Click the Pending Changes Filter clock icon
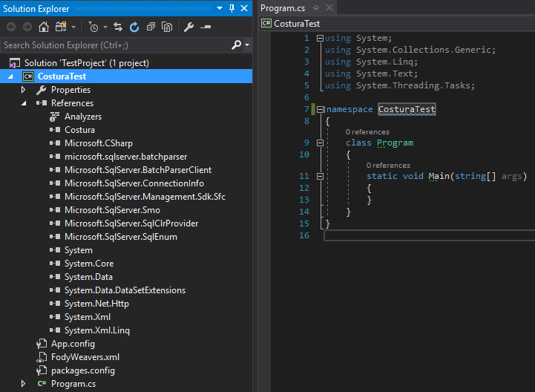Image resolution: width=535 pixels, height=392 pixels. coord(93,27)
